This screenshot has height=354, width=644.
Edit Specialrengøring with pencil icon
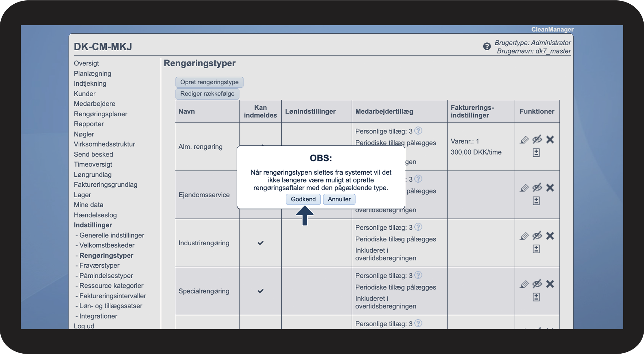pos(524,284)
